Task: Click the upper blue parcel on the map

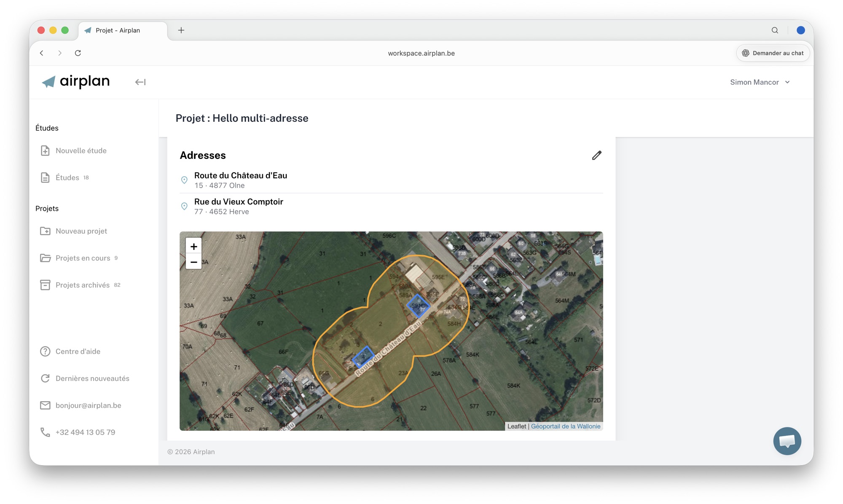Action: coord(418,306)
